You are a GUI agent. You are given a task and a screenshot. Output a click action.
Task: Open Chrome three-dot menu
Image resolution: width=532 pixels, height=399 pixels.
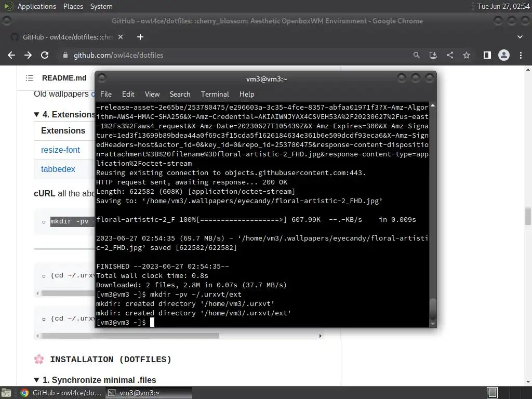point(521,55)
